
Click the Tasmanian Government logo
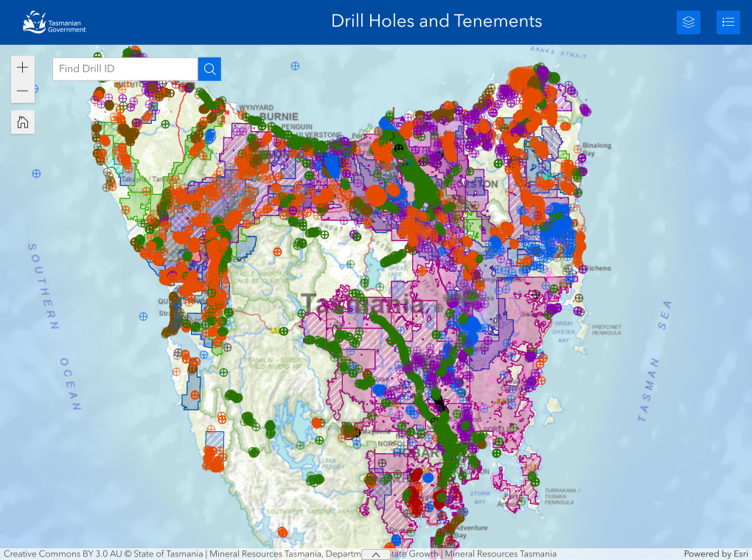pos(54,22)
